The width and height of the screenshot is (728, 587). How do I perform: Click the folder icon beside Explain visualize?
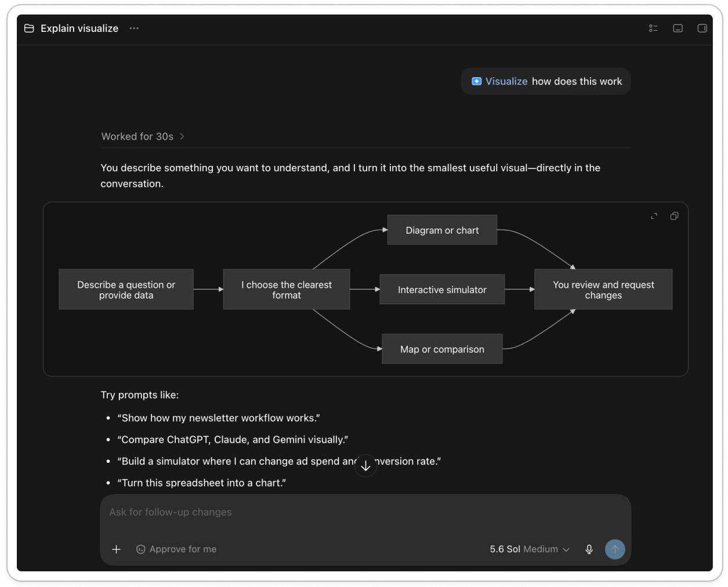coord(29,28)
